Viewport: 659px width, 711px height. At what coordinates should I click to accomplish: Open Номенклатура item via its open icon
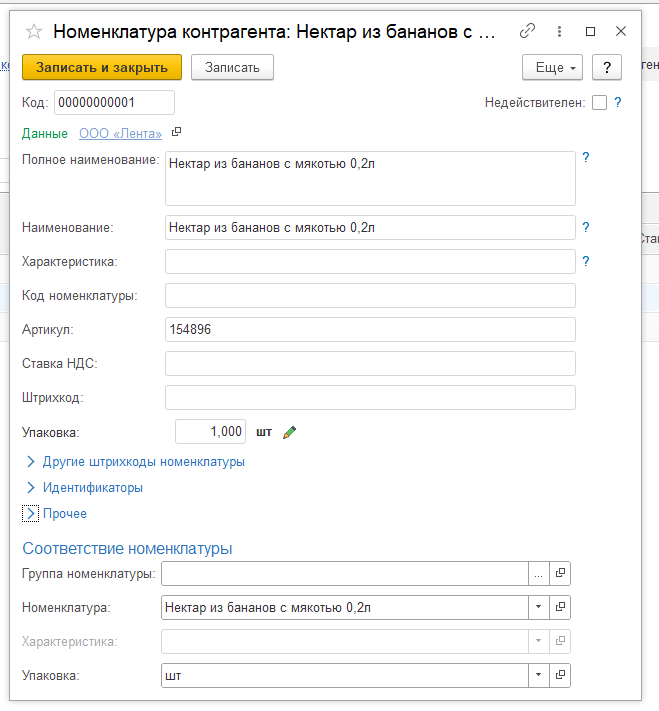click(560, 607)
